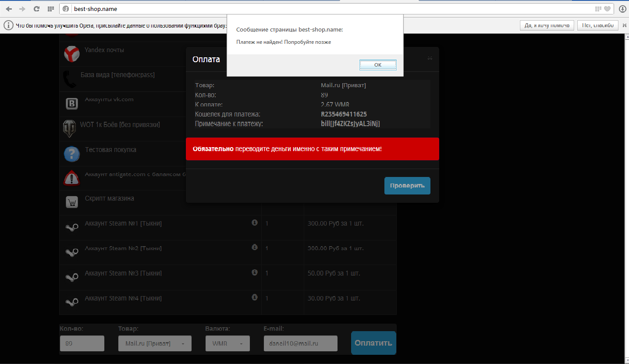629x364 pixels.
Task: Click the VK icon beside Аккаунты vk.com
Action: coord(72,104)
